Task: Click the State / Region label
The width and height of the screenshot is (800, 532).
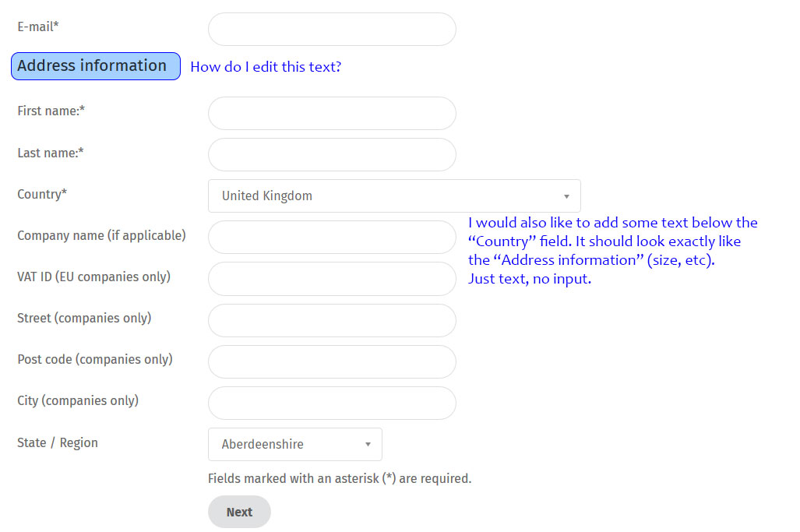Action: [58, 443]
